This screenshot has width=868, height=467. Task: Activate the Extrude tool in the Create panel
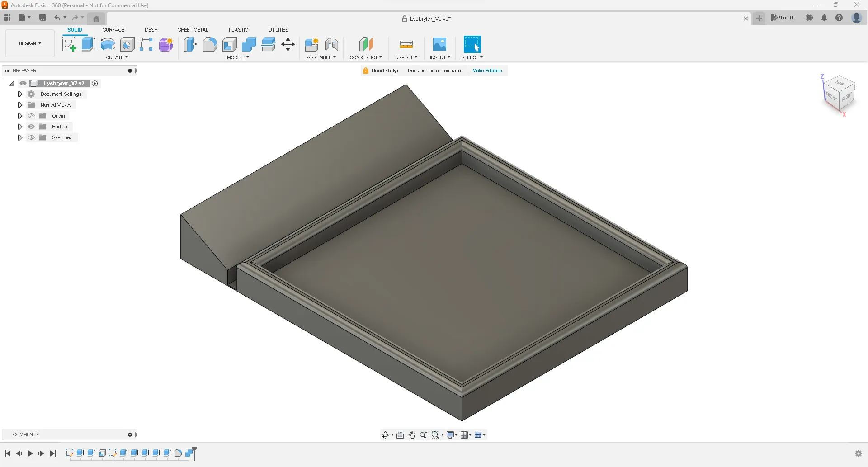point(88,44)
